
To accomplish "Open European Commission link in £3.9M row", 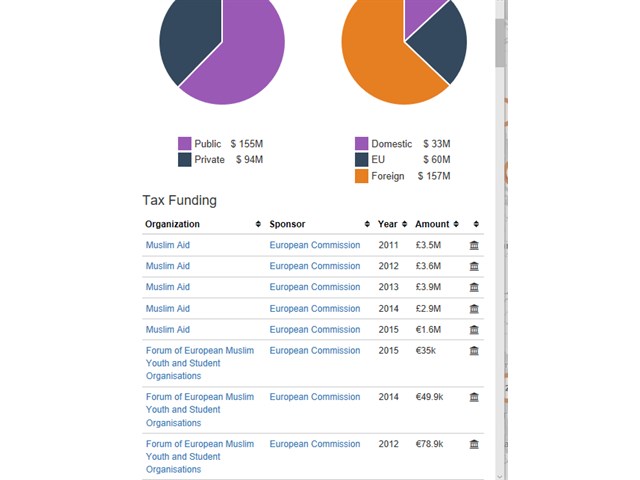I will [315, 287].
